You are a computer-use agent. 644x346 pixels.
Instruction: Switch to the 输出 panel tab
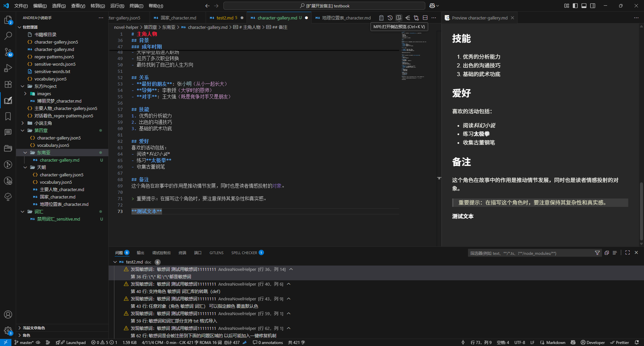click(140, 253)
